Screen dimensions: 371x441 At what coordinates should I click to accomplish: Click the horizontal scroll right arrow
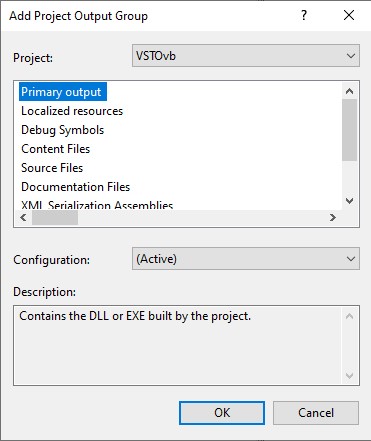pyautogui.click(x=333, y=218)
